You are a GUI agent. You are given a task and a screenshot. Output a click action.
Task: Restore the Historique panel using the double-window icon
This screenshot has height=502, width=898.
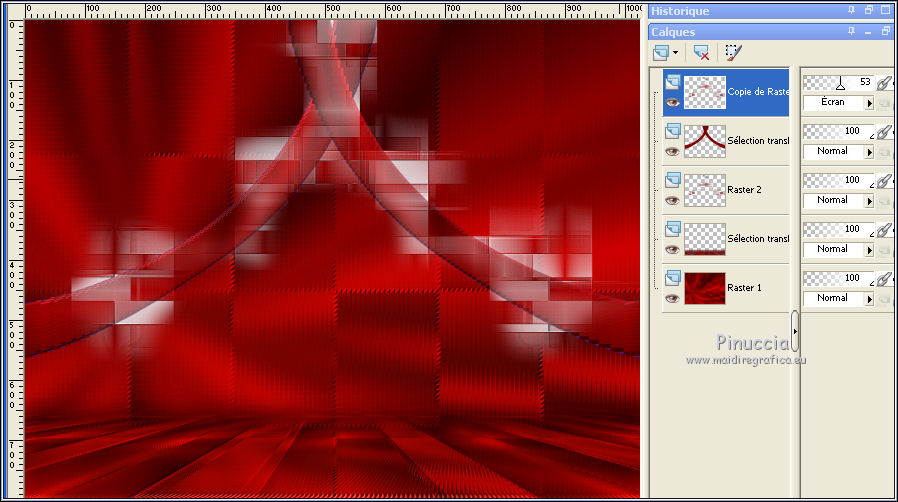(x=869, y=10)
